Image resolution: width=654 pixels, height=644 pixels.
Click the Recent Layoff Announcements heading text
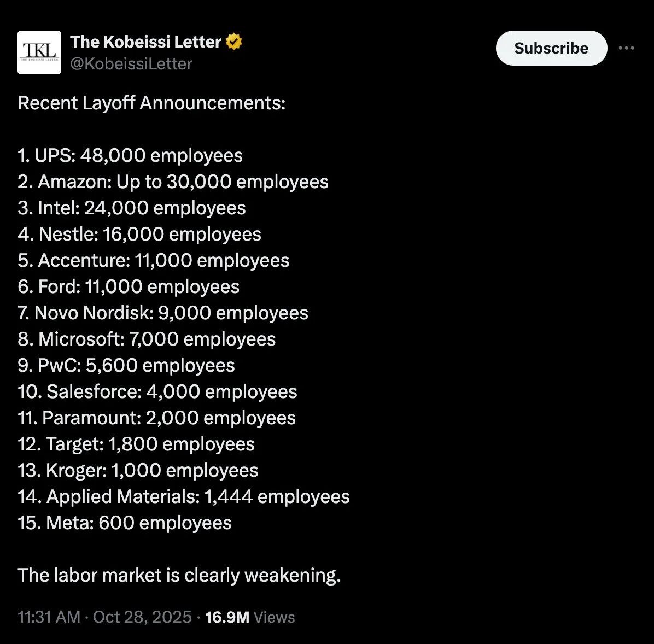click(151, 103)
